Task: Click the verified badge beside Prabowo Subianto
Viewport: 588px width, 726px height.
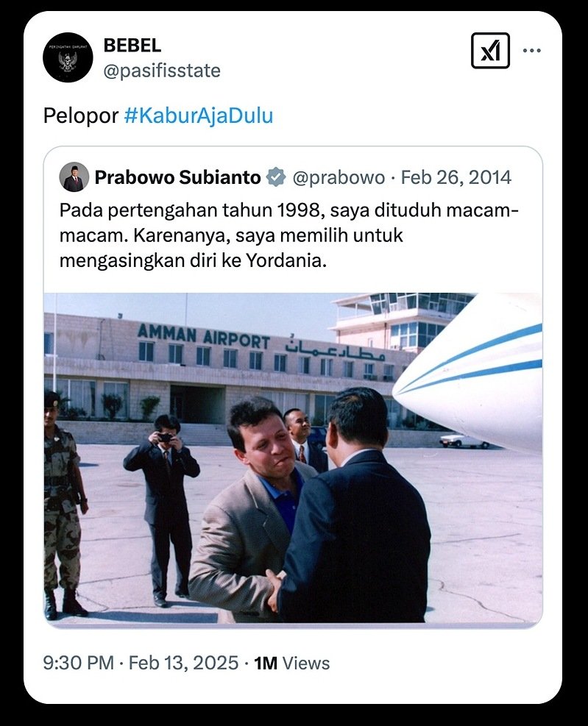Action: (275, 177)
